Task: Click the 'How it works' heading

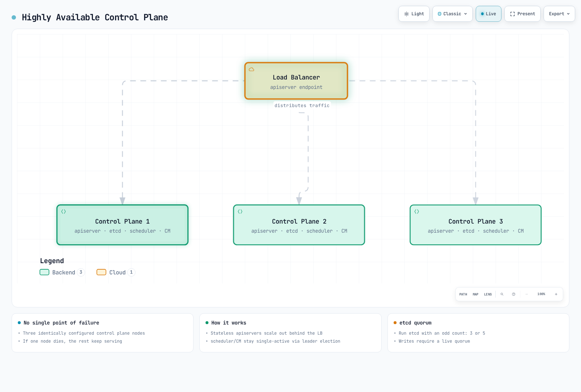Action: [x=229, y=323]
